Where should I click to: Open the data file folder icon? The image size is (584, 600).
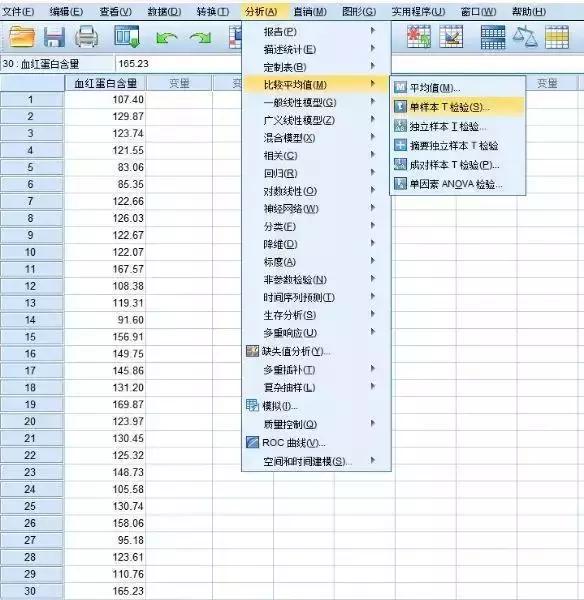click(21, 37)
